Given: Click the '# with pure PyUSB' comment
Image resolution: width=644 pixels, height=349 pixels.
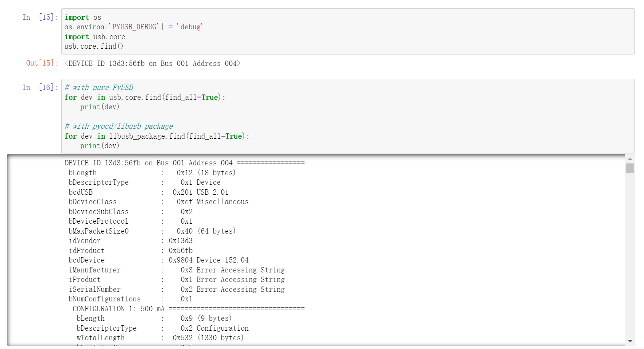Looking at the screenshot, I should 99,88.
